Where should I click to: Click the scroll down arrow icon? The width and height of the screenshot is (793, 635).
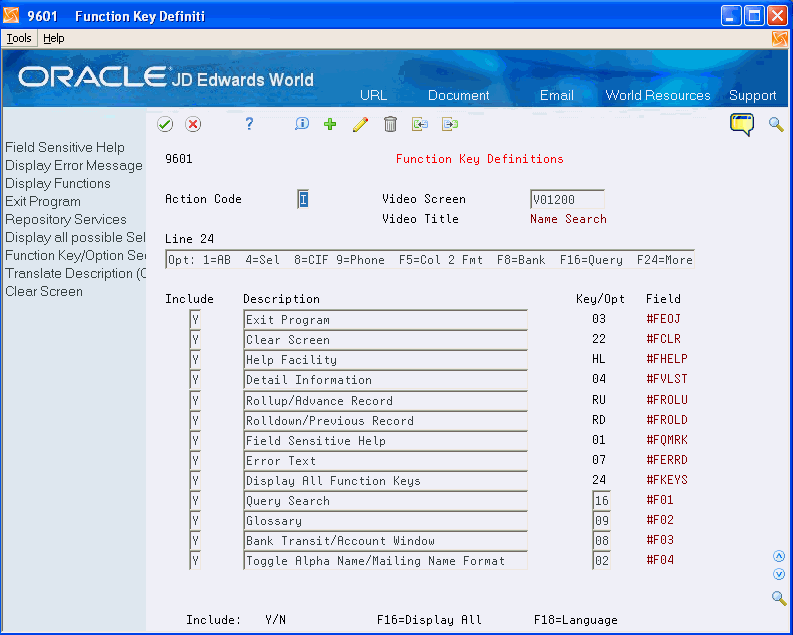tap(779, 574)
